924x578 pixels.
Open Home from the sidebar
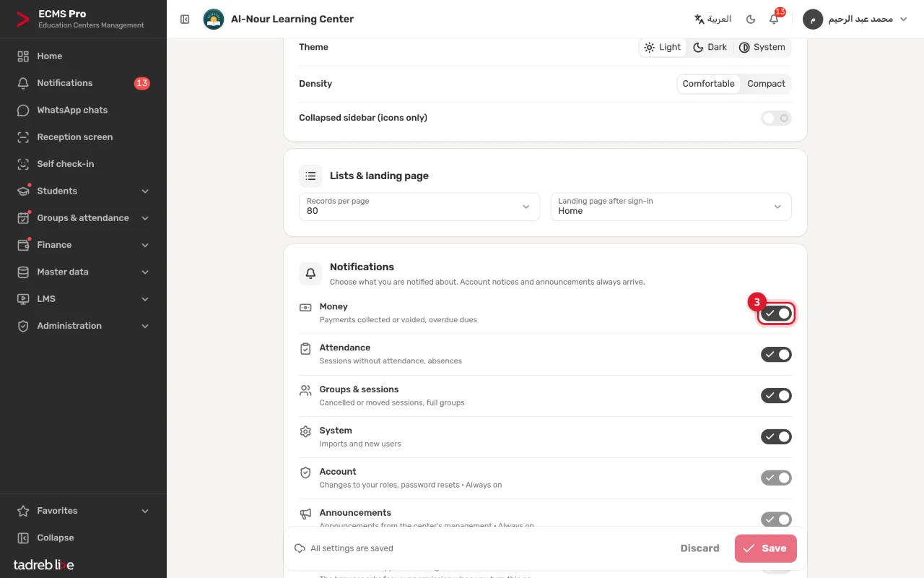coord(83,56)
